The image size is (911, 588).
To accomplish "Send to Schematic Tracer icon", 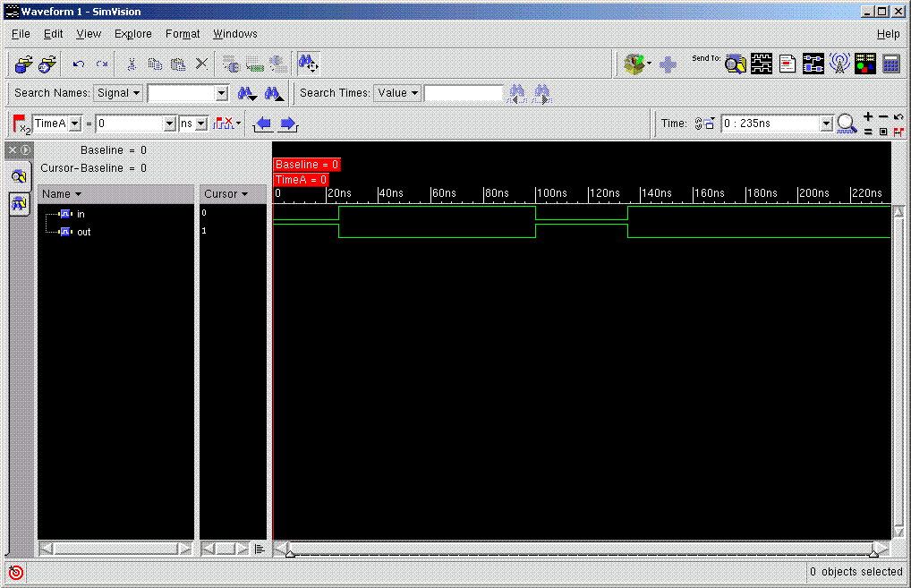I will (813, 64).
